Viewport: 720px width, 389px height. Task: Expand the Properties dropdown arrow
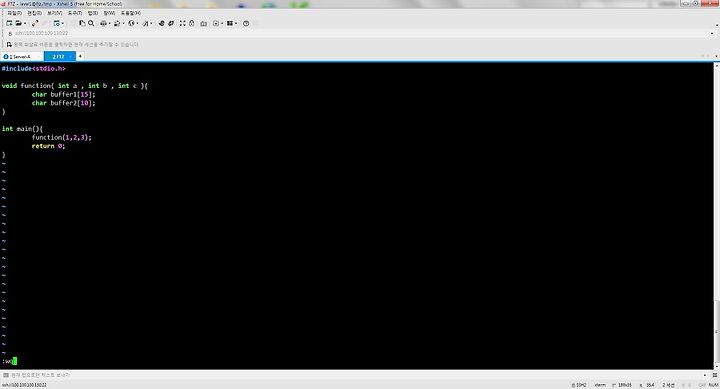(63, 23)
